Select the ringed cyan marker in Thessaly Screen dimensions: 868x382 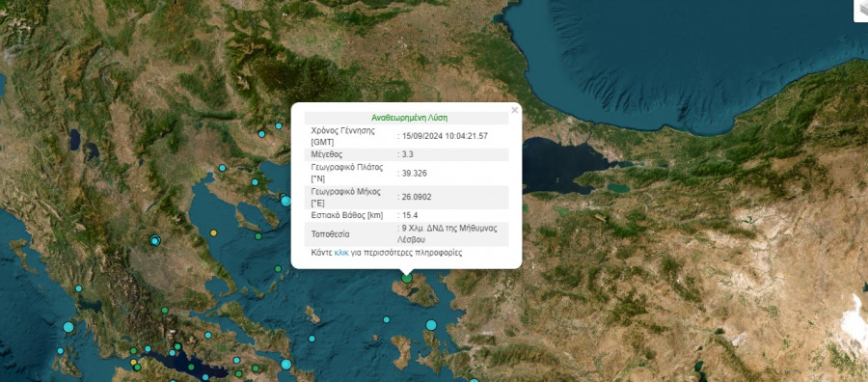pyautogui.click(x=155, y=240)
